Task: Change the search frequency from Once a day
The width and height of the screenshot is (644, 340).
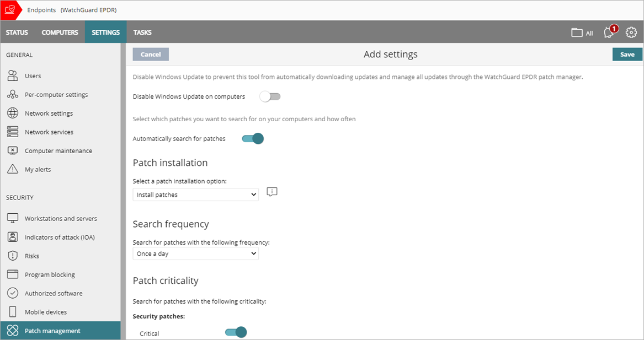Action: 195,253
